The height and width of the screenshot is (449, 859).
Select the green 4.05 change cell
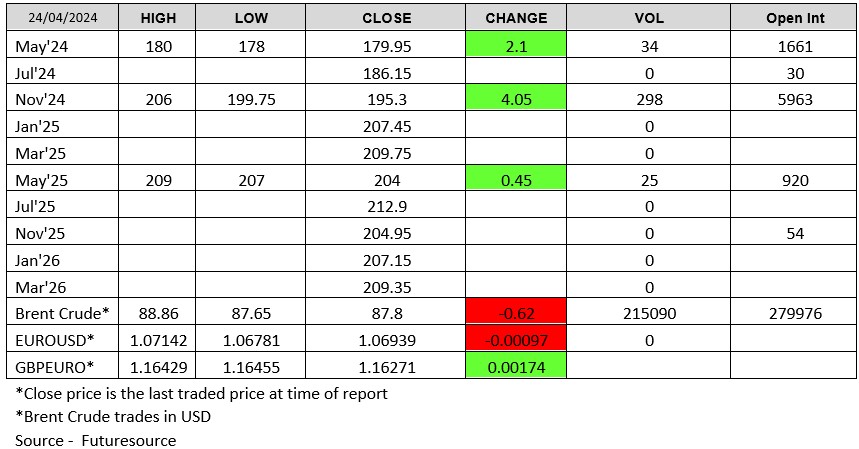[x=516, y=99]
